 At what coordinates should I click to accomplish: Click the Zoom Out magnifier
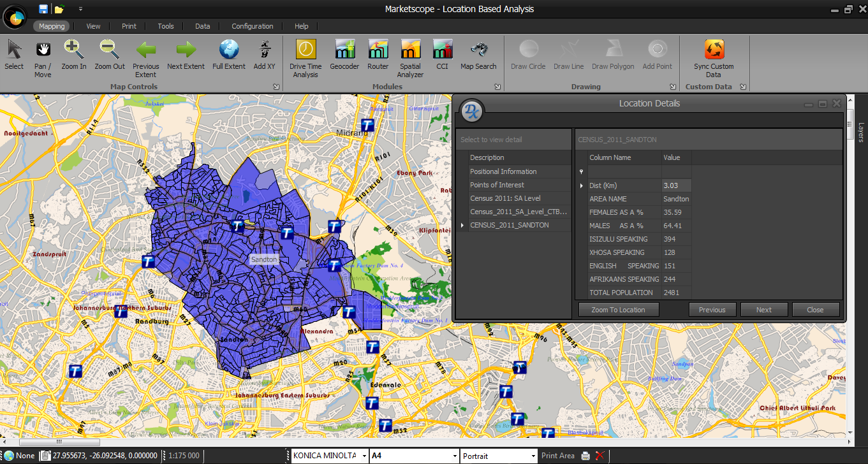click(x=110, y=54)
